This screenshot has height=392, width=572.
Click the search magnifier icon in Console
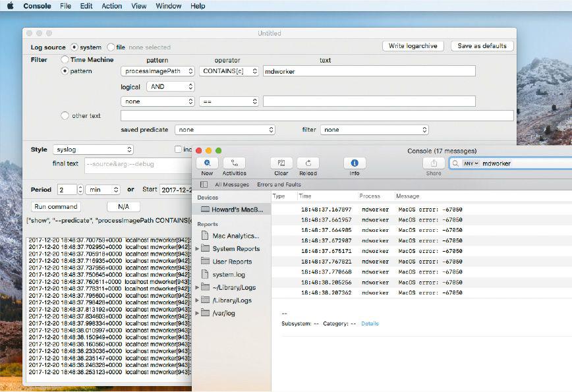click(455, 163)
